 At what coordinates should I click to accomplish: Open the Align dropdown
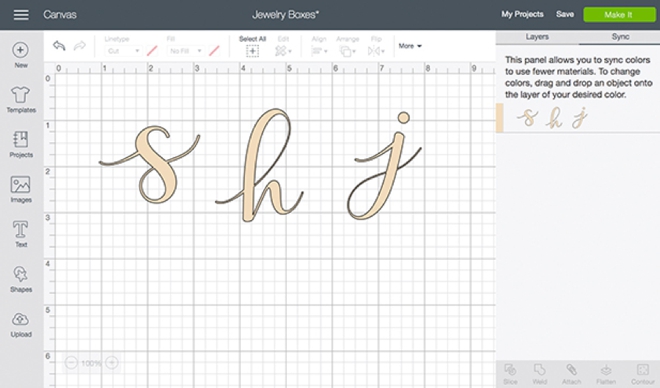pos(319,51)
